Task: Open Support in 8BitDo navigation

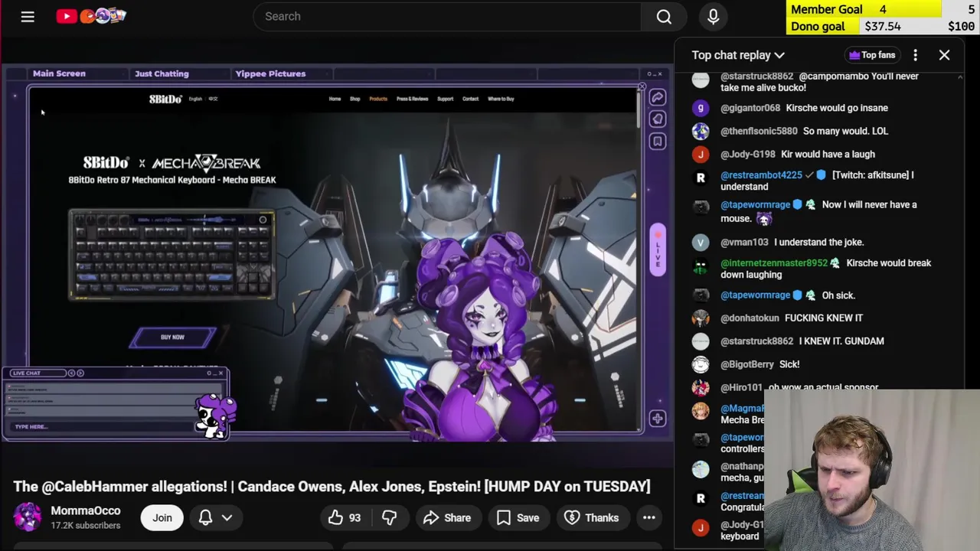Action: [445, 99]
